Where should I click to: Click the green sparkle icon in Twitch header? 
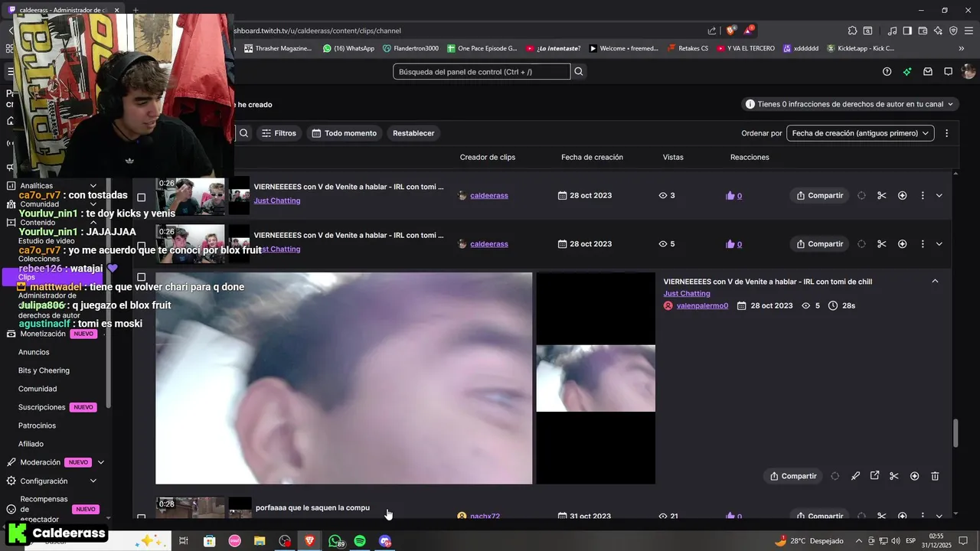tap(907, 71)
